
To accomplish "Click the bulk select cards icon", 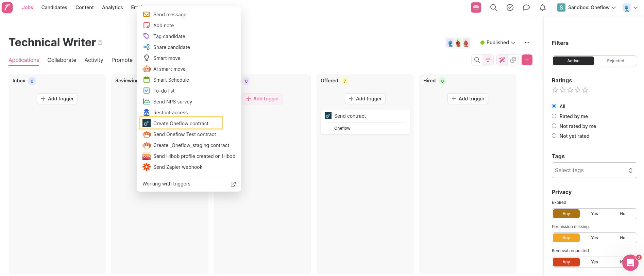I will click(513, 60).
